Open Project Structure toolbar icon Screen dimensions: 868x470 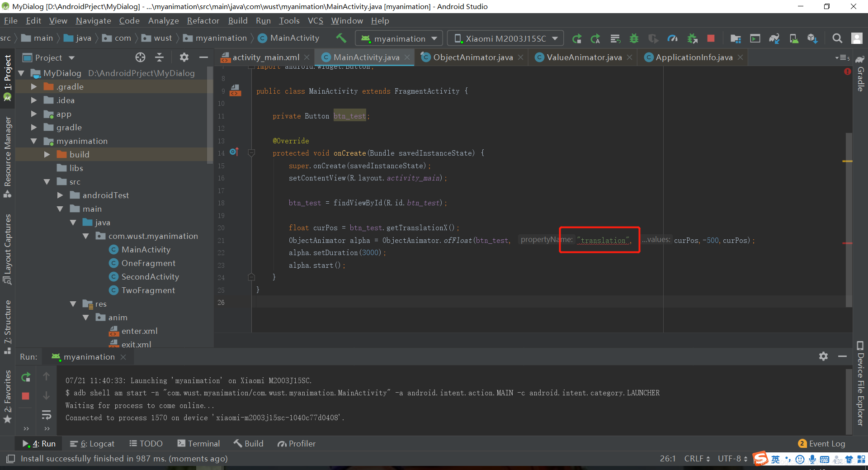click(x=736, y=38)
